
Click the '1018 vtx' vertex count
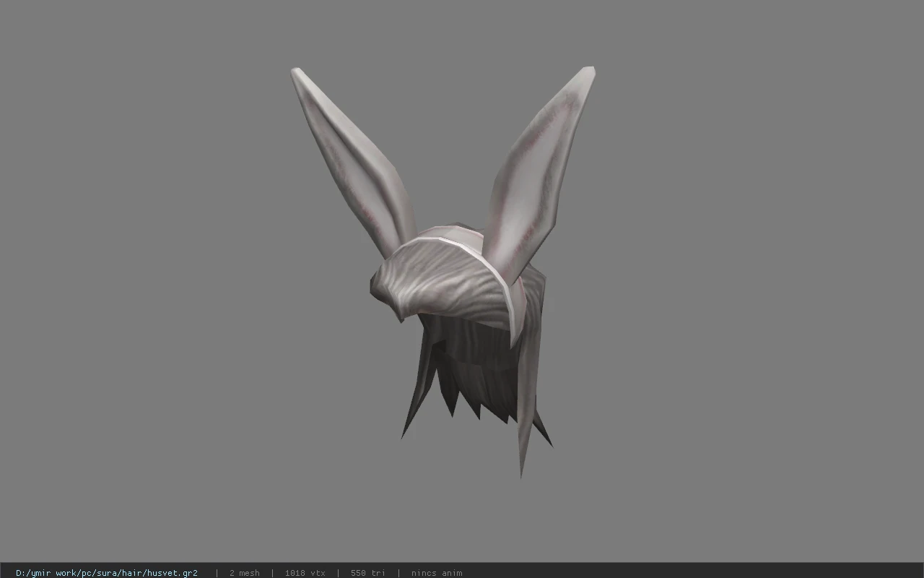305,573
